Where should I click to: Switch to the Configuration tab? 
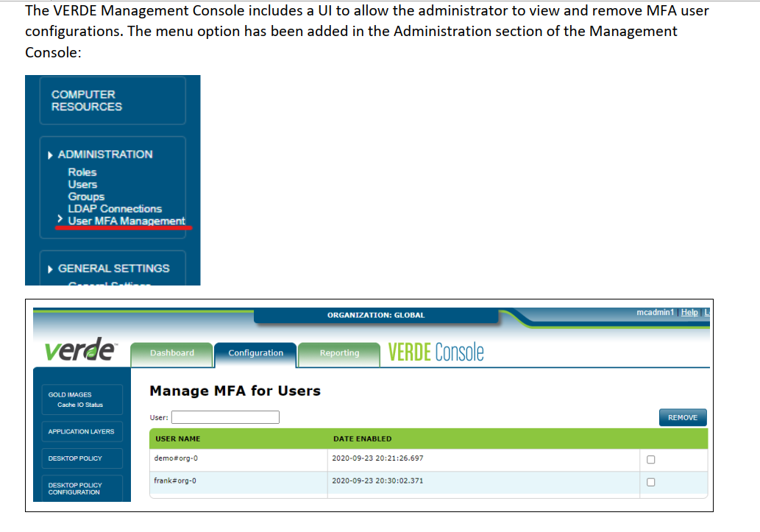pos(255,353)
